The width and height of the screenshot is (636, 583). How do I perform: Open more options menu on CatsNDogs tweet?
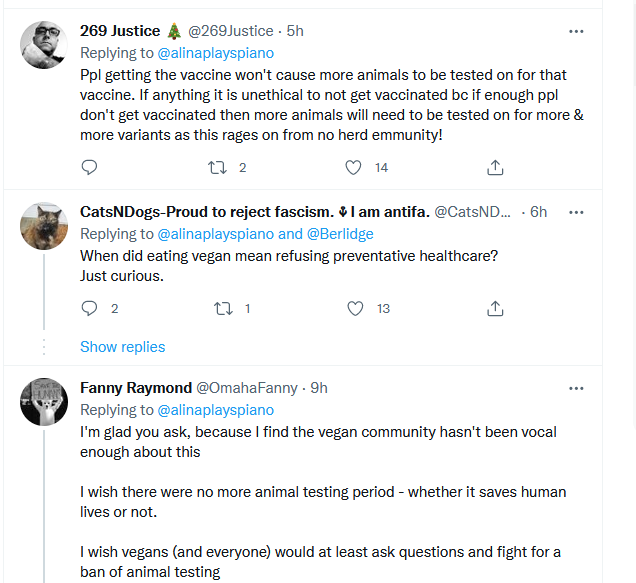tap(576, 212)
